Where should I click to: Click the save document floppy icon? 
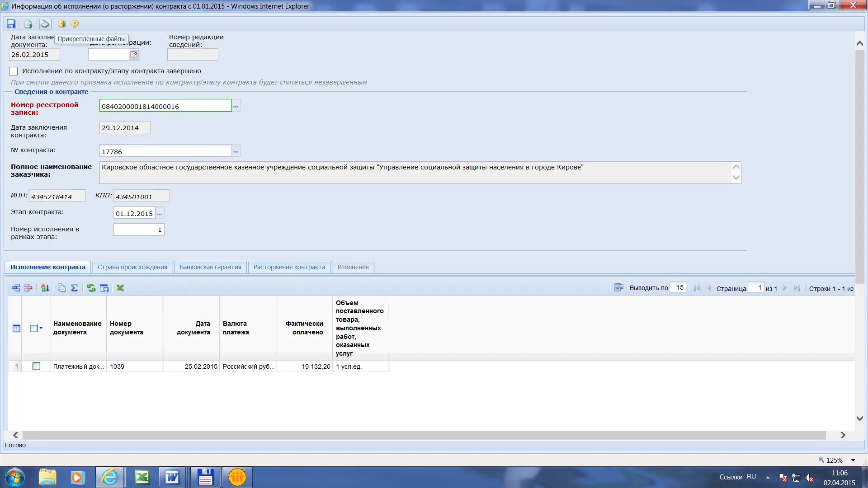click(x=11, y=24)
